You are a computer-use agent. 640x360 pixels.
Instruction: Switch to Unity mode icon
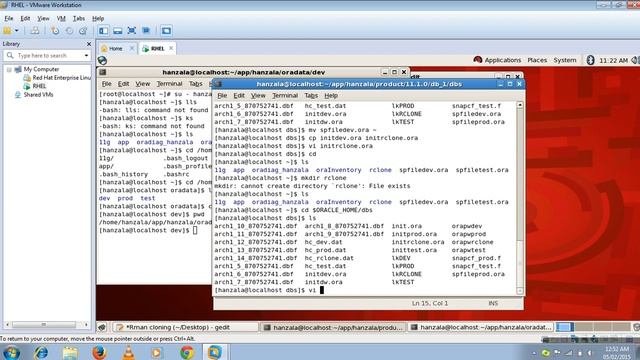tap(146, 31)
